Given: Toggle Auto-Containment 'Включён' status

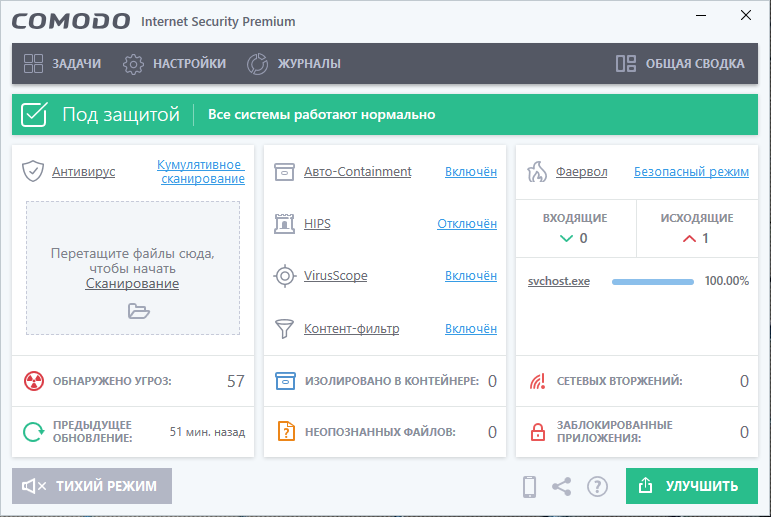Looking at the screenshot, I should (x=470, y=171).
